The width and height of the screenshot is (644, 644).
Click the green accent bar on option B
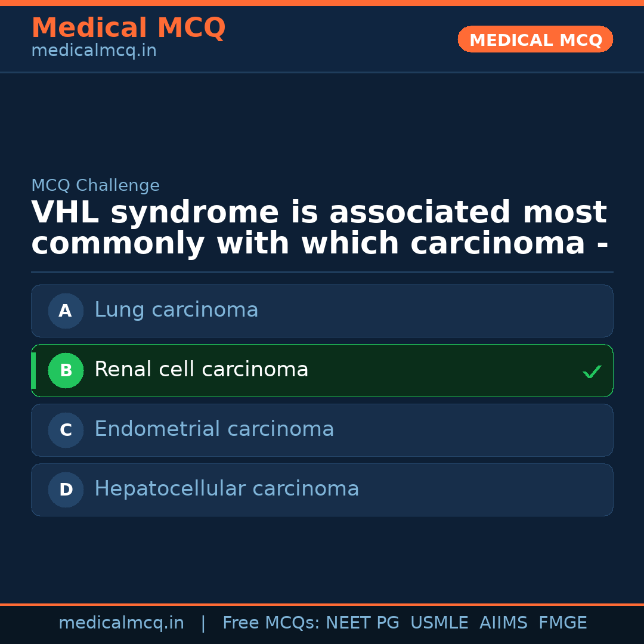point(33,370)
